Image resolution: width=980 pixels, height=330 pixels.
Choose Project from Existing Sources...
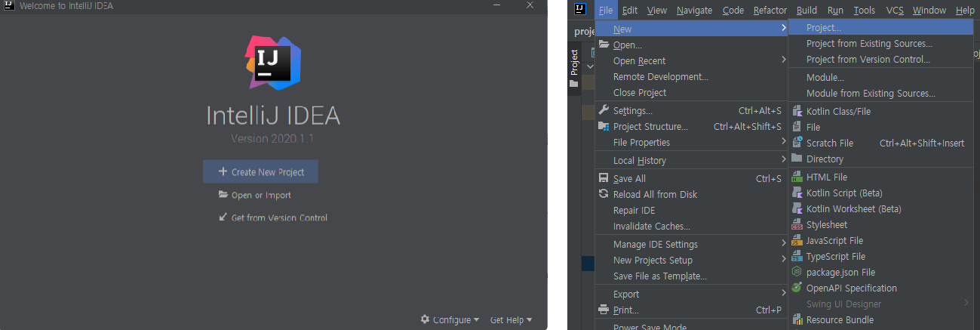point(880,44)
